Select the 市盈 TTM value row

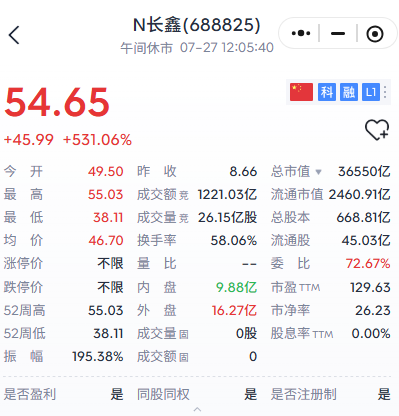(x=330, y=287)
